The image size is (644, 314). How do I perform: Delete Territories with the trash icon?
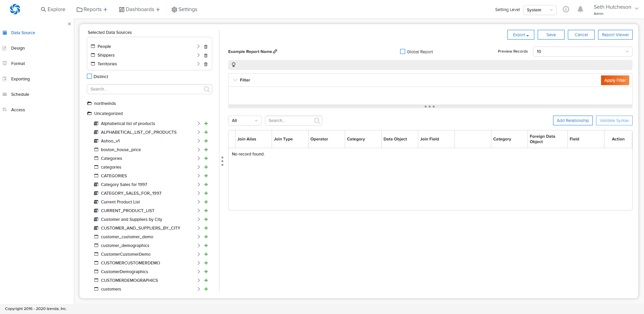[x=206, y=64]
